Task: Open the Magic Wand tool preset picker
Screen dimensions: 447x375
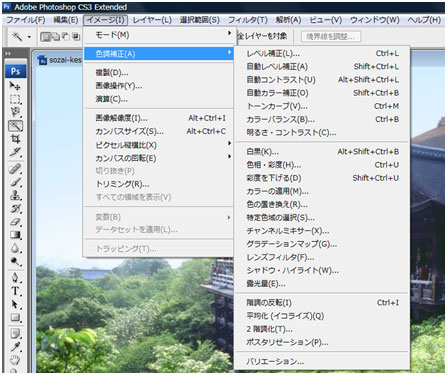Action: (29, 37)
